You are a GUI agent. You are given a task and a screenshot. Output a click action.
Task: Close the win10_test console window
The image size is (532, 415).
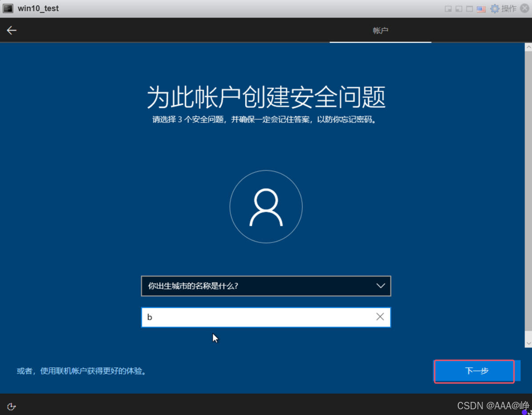525,9
